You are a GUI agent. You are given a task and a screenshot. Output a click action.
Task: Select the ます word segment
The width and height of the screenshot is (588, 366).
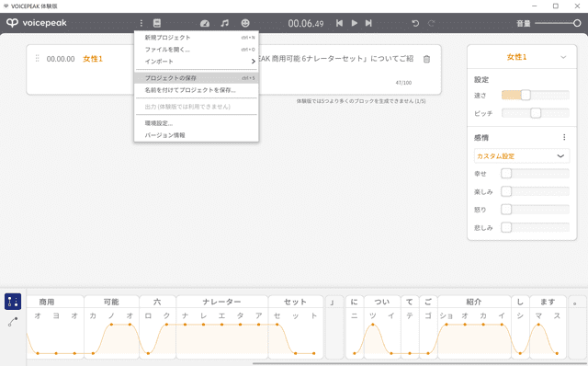[x=548, y=302]
